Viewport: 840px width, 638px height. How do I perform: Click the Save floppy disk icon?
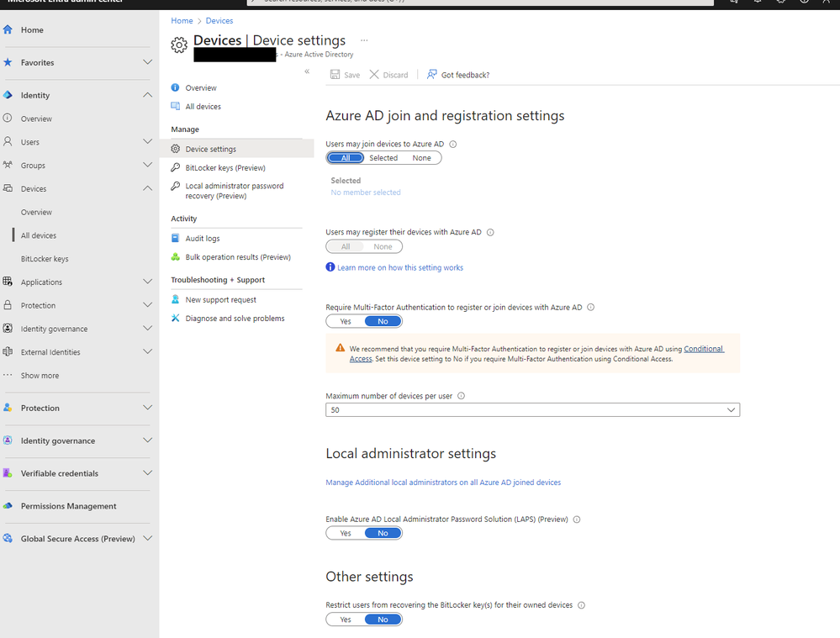point(335,75)
